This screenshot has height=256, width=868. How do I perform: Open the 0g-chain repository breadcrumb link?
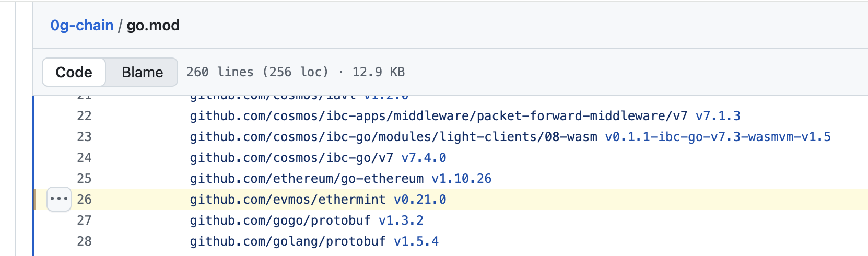[x=82, y=25]
